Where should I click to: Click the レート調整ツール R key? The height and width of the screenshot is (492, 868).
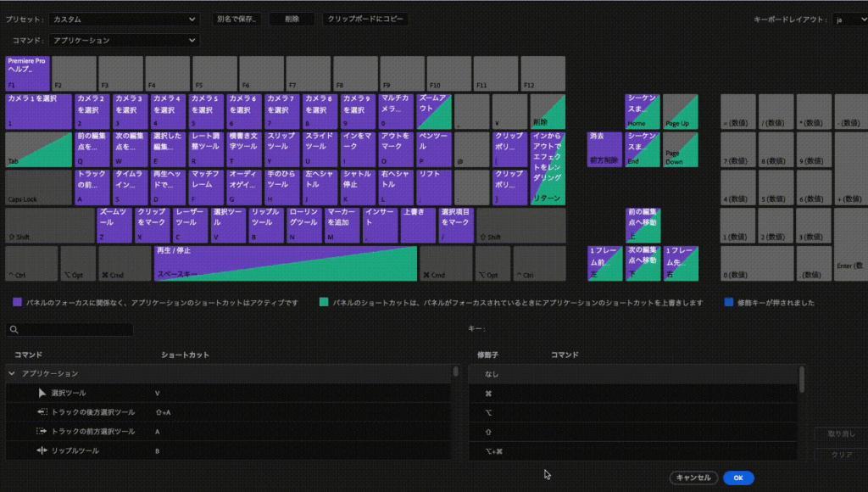click(x=206, y=149)
